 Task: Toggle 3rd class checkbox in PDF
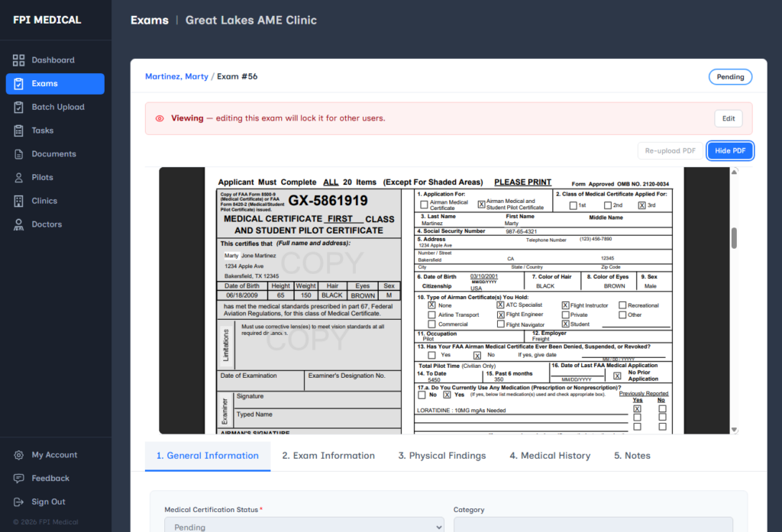point(641,205)
